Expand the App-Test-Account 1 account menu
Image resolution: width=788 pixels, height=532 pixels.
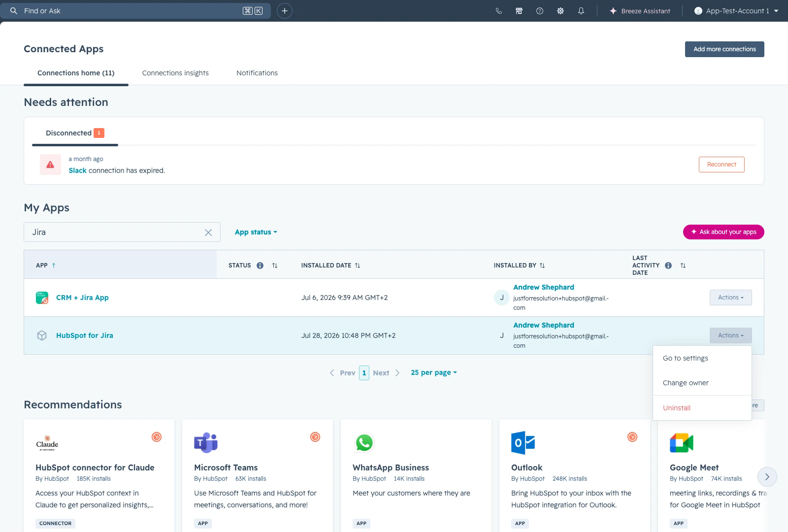[x=736, y=11]
